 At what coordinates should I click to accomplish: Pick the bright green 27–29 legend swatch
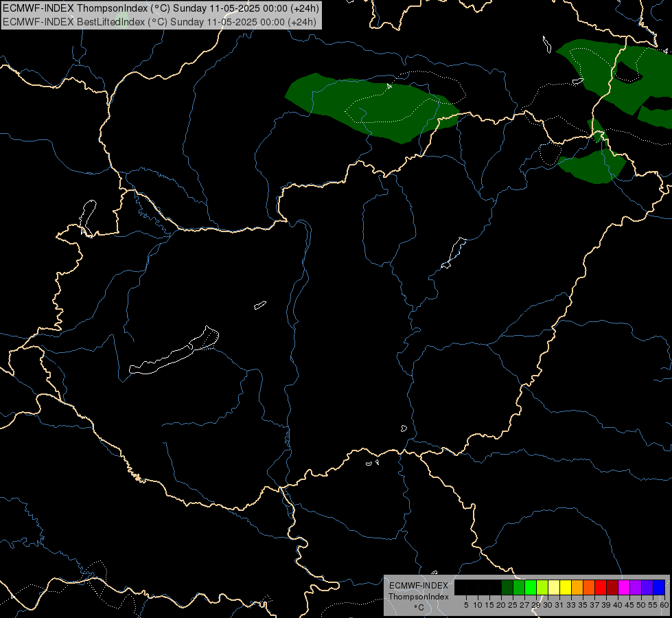click(531, 587)
